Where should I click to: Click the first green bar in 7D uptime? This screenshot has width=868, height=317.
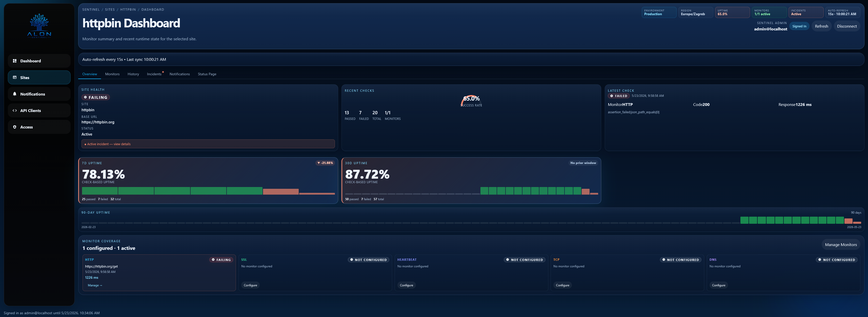pyautogui.click(x=100, y=191)
